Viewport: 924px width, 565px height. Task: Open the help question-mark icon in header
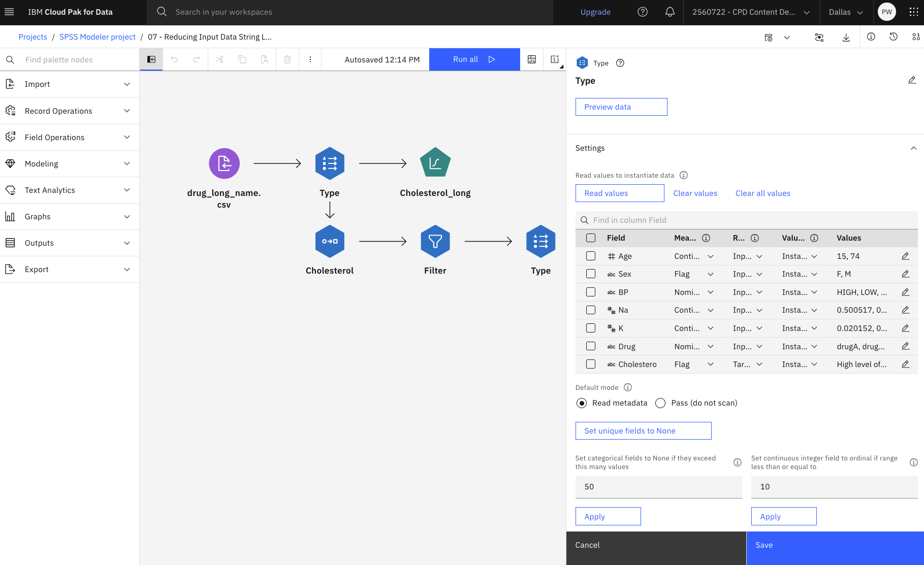643,12
